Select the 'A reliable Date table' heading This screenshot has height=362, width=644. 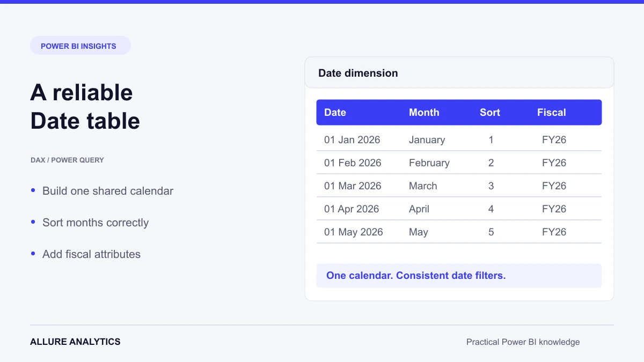tap(85, 107)
